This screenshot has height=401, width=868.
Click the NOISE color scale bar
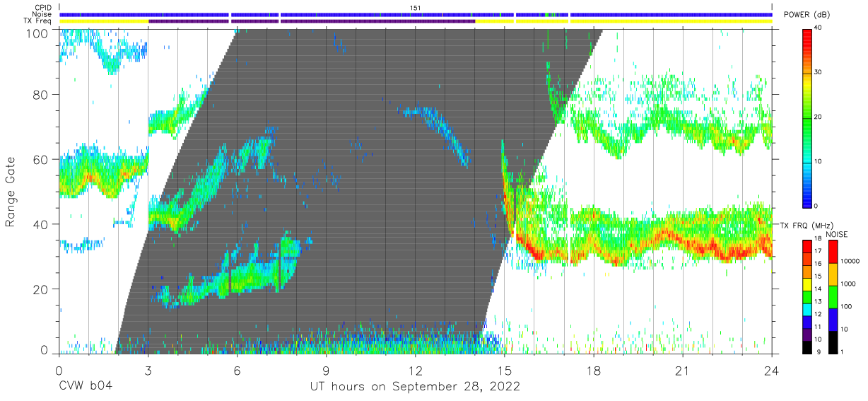point(833,296)
